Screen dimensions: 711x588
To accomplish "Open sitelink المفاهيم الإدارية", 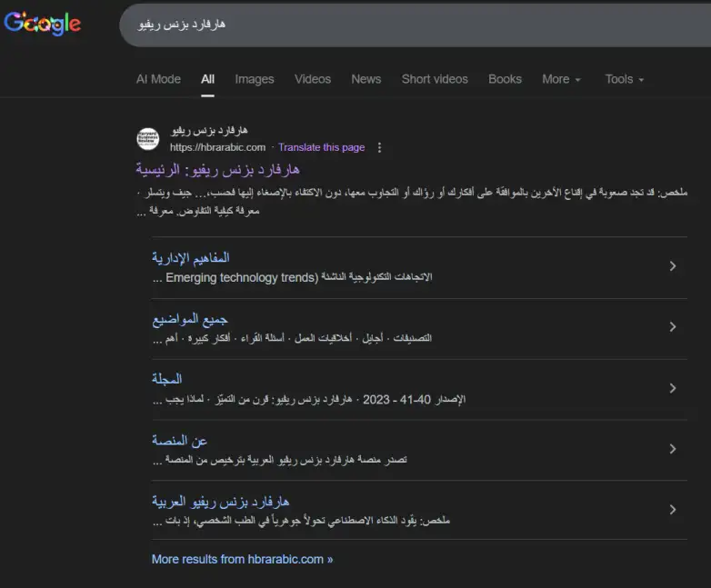I will (x=191, y=257).
